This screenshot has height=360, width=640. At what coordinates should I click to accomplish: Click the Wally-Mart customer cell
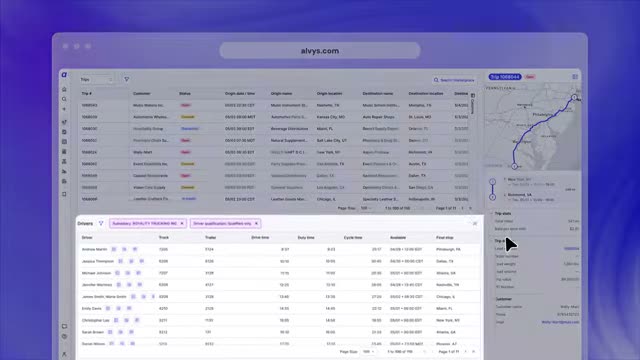click(x=142, y=152)
